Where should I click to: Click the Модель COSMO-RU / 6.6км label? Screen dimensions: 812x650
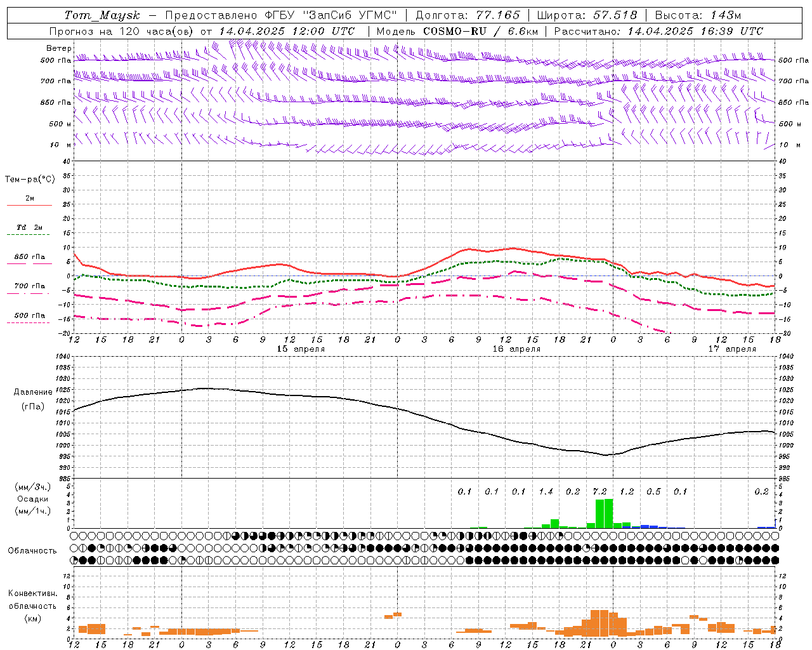(457, 31)
